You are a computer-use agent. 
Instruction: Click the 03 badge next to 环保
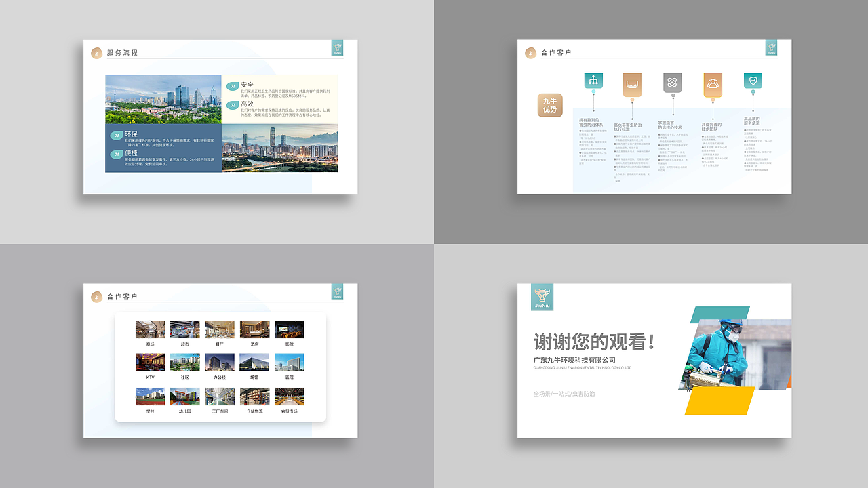[116, 136]
